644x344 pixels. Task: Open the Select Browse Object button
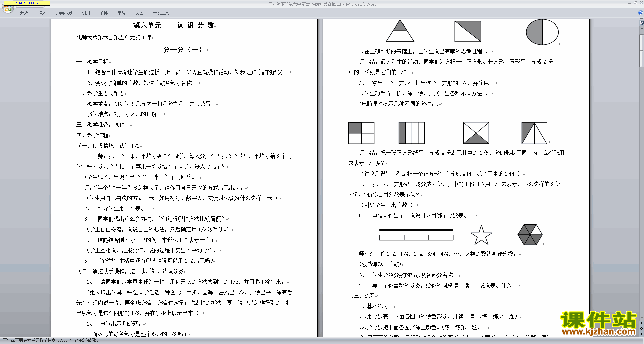[x=641, y=329]
